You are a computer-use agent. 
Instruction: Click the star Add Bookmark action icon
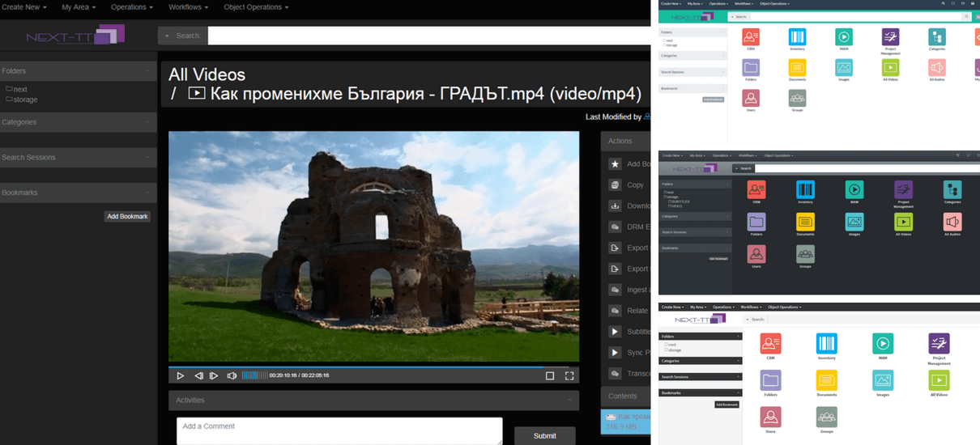(x=615, y=164)
